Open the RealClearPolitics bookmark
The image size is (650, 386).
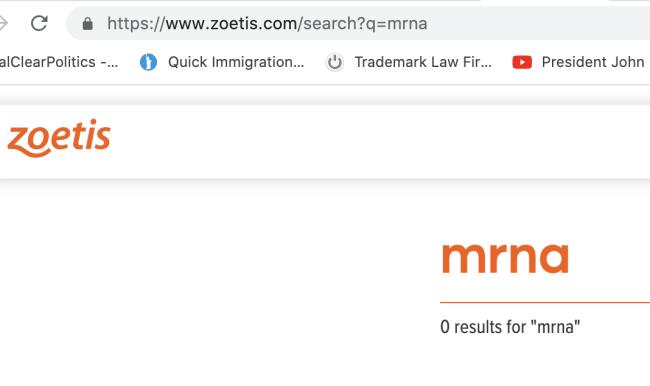click(x=59, y=62)
